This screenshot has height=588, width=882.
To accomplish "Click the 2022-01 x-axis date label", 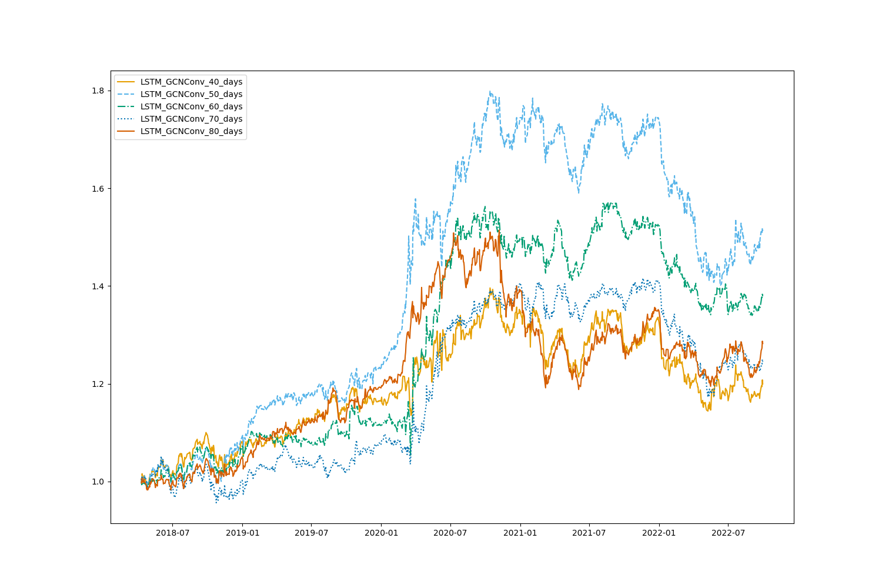I will [x=659, y=533].
